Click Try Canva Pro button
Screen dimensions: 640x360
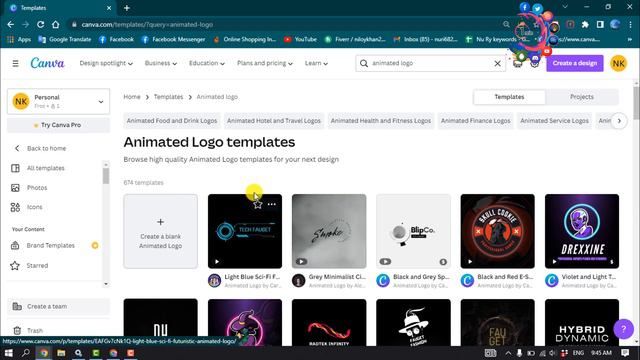[x=58, y=125]
